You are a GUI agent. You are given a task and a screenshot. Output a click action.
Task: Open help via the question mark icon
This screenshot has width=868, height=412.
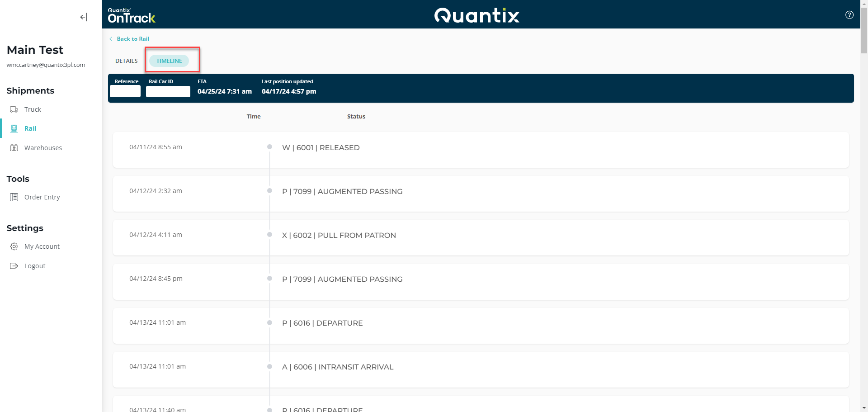(x=849, y=14)
